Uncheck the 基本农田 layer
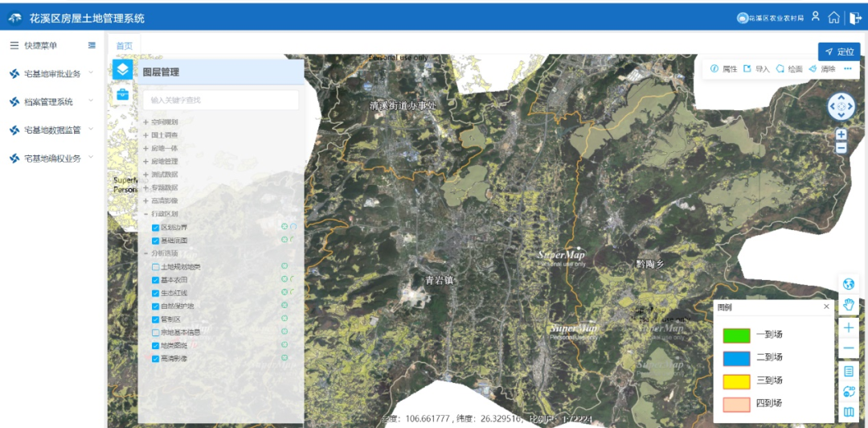The image size is (868, 428). coord(156,280)
